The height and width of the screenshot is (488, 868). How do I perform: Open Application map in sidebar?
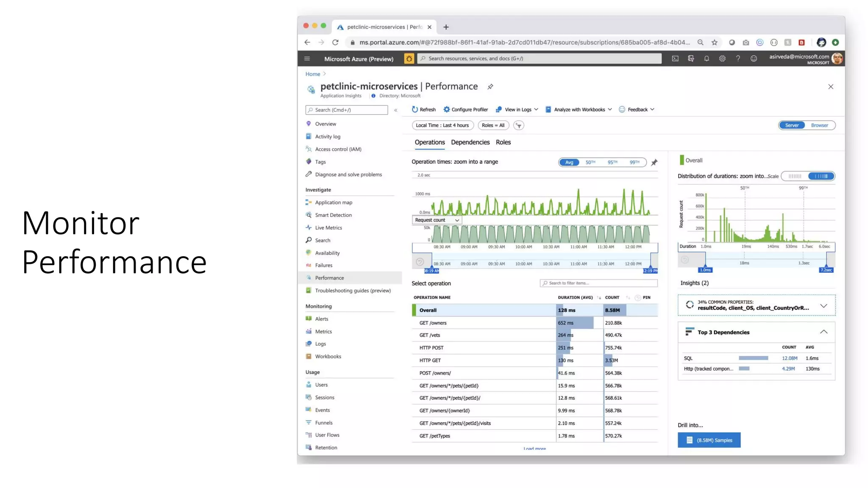[x=333, y=202]
